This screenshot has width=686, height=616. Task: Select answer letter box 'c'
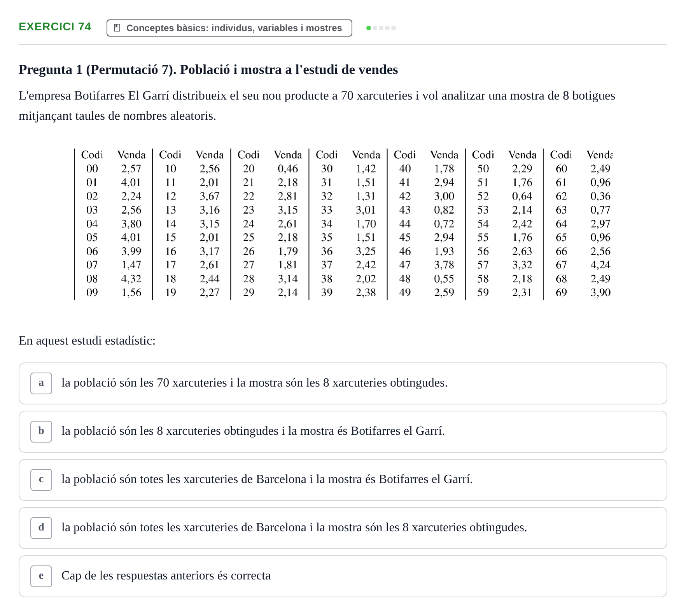(x=41, y=480)
